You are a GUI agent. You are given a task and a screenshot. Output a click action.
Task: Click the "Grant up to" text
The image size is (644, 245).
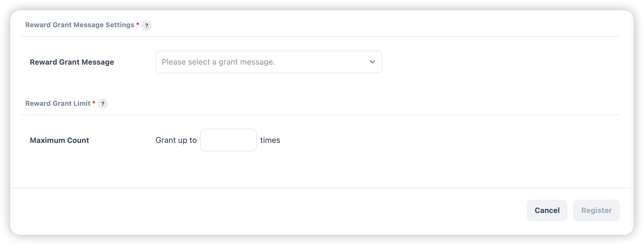pyautogui.click(x=176, y=140)
